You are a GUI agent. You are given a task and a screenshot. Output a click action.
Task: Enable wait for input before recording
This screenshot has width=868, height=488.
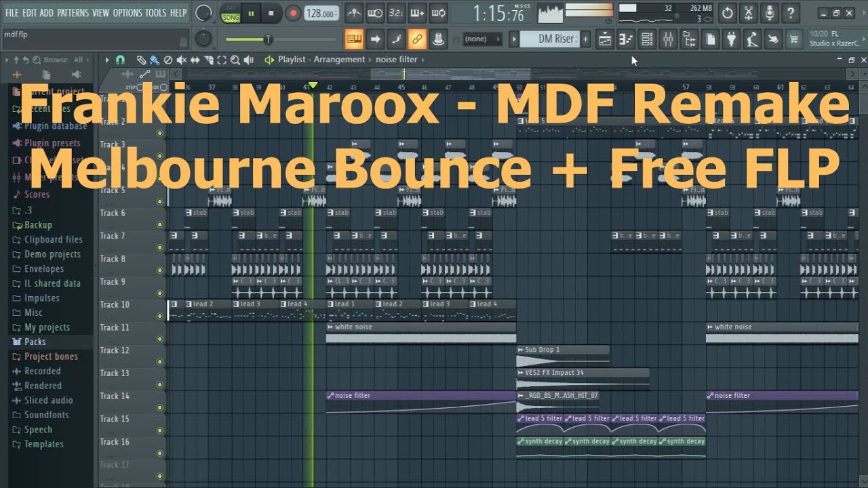(x=375, y=13)
